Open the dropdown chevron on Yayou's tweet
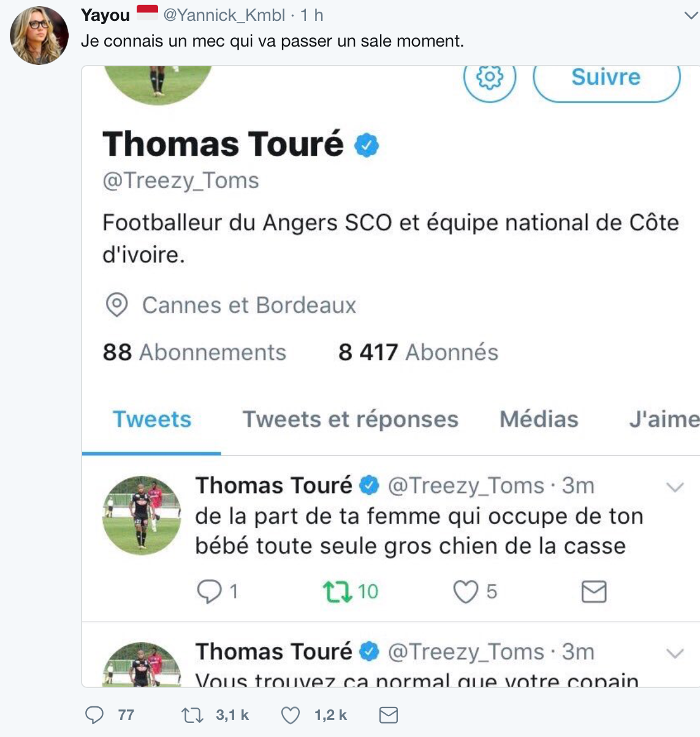The width and height of the screenshot is (700, 737). [x=691, y=16]
